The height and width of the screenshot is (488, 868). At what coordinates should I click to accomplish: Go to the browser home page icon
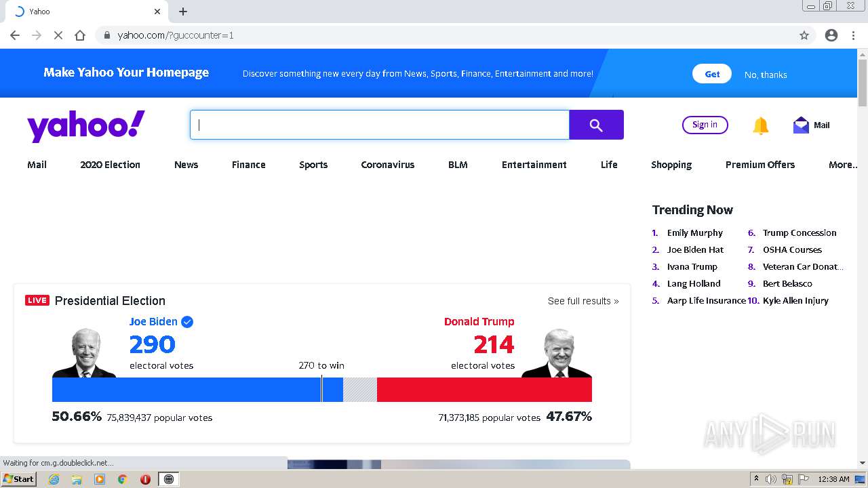point(80,35)
